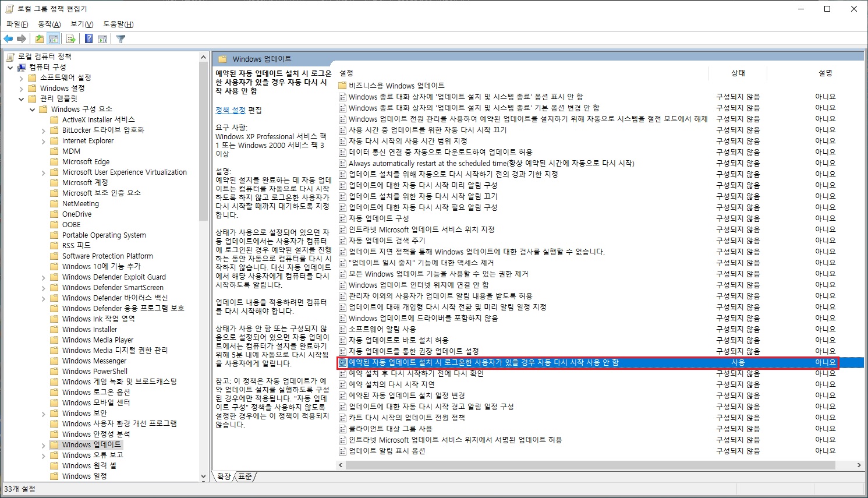Screen dimensions: 868x498
Task: Click the 컴퓨터 구성 computer icon in tree
Action: pyautogui.click(x=22, y=67)
